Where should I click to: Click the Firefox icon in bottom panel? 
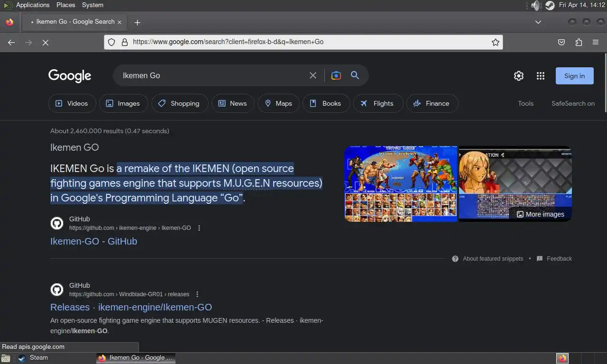(562, 358)
